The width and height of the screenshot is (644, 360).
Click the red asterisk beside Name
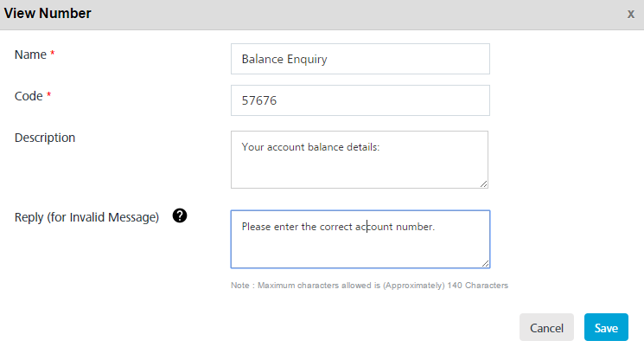pos(52,54)
